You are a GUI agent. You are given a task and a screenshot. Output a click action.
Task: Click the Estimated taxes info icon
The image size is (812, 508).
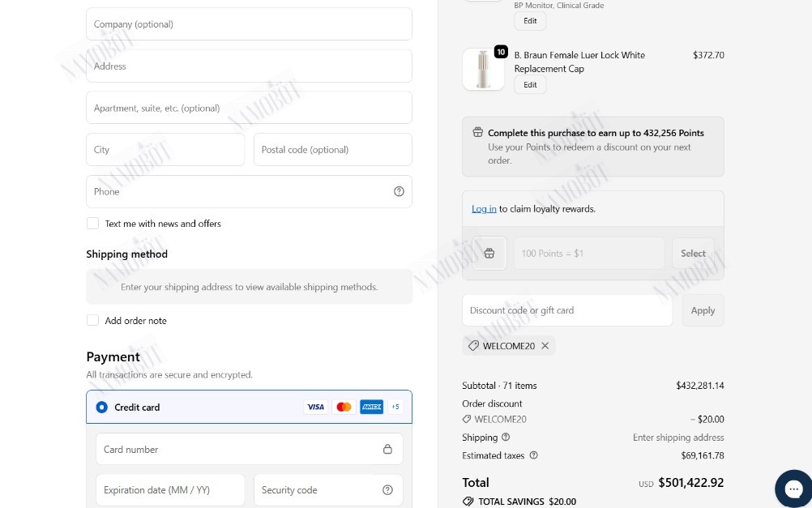click(x=533, y=455)
